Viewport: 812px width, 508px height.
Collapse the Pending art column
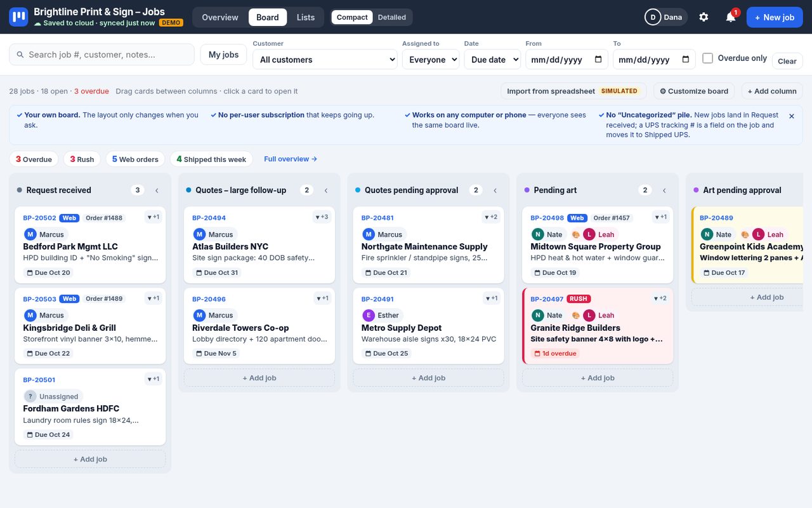(664, 190)
